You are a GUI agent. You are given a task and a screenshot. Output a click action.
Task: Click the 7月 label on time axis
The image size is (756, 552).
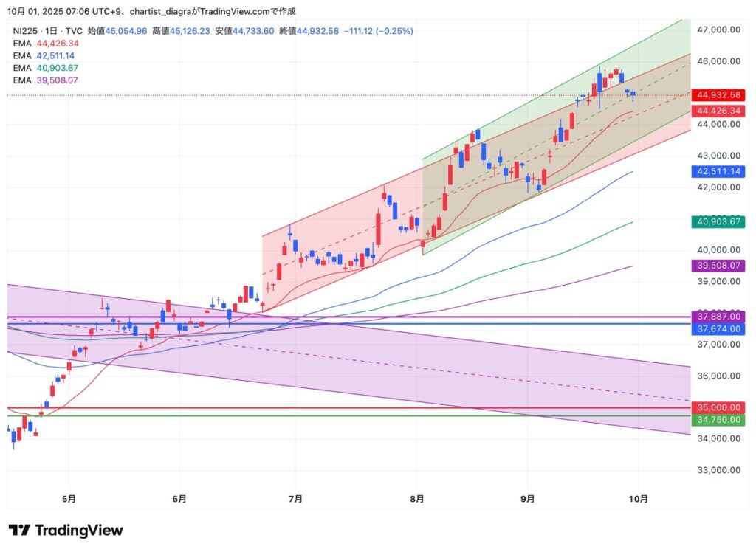click(x=295, y=499)
